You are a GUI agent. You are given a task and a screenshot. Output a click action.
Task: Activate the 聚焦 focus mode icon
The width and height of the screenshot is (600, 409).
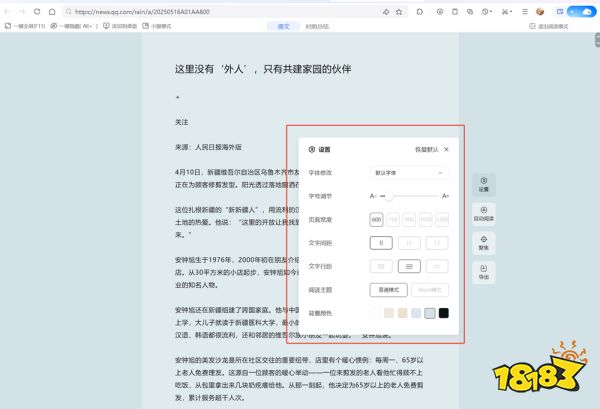pos(483,241)
